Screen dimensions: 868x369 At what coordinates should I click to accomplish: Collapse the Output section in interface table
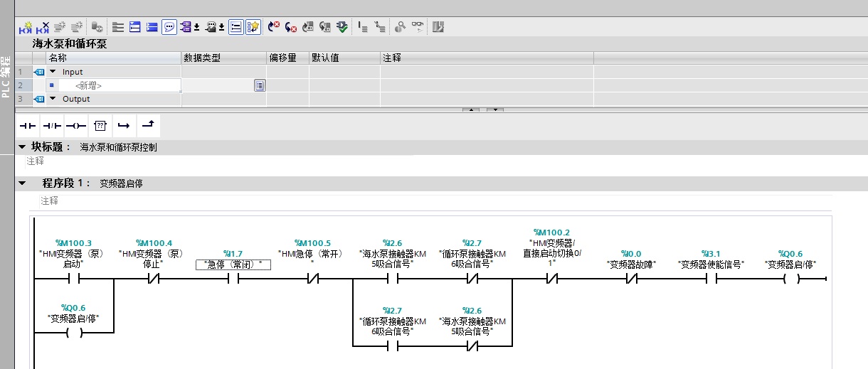click(53, 99)
